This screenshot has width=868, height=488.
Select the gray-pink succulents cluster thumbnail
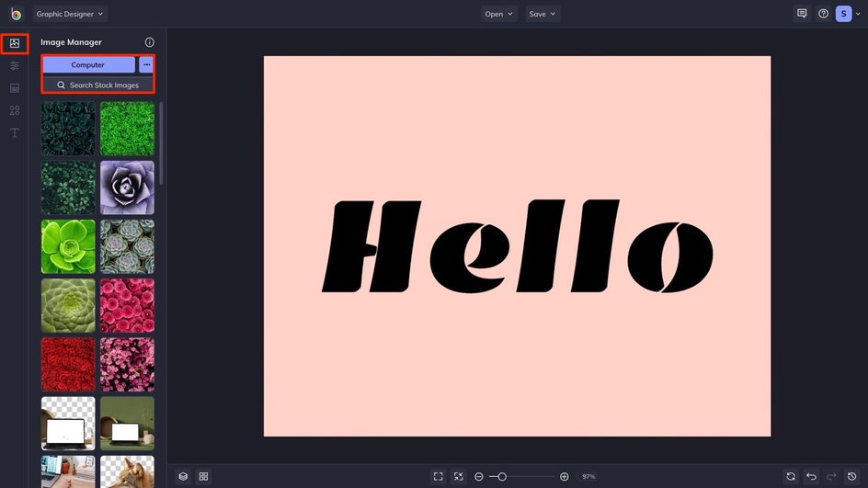click(127, 247)
